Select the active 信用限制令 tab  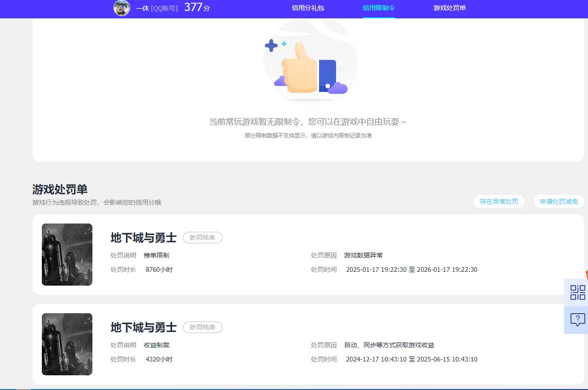[x=378, y=8]
